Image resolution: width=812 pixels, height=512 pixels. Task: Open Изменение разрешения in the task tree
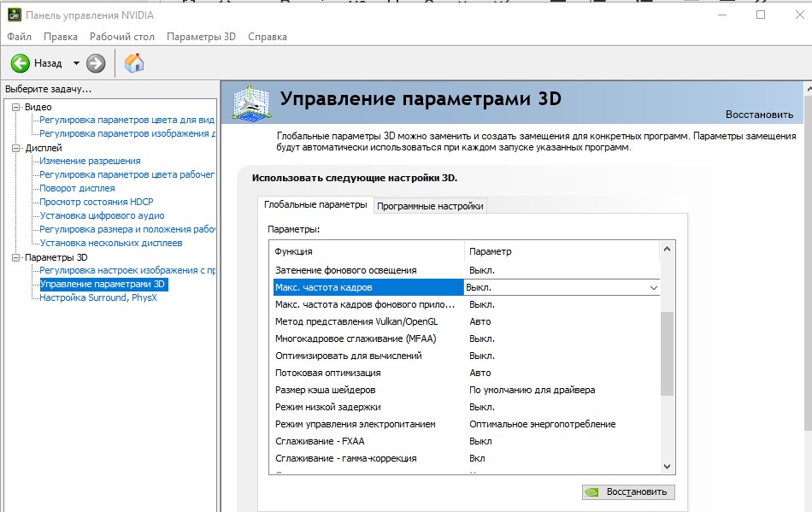(x=90, y=161)
